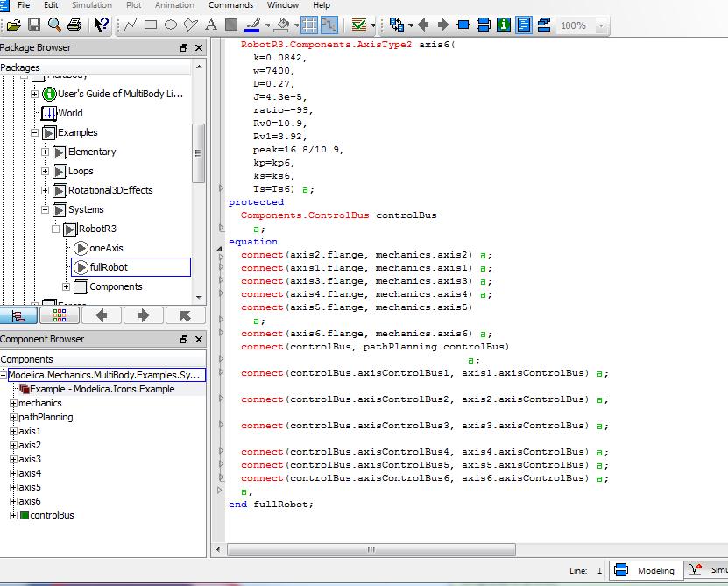Select the Polygon drawing tool

click(x=191, y=25)
